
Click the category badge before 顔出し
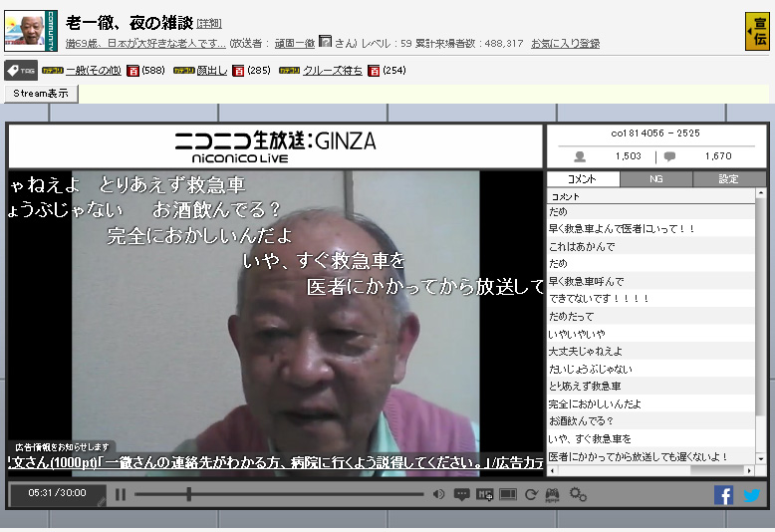pyautogui.click(x=184, y=71)
